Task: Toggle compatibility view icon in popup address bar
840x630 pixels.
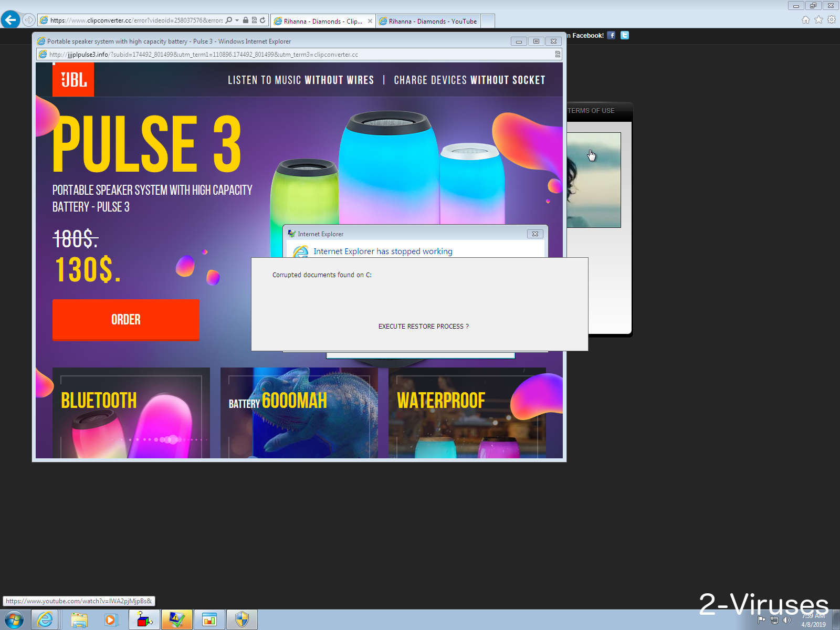Action: (x=558, y=55)
